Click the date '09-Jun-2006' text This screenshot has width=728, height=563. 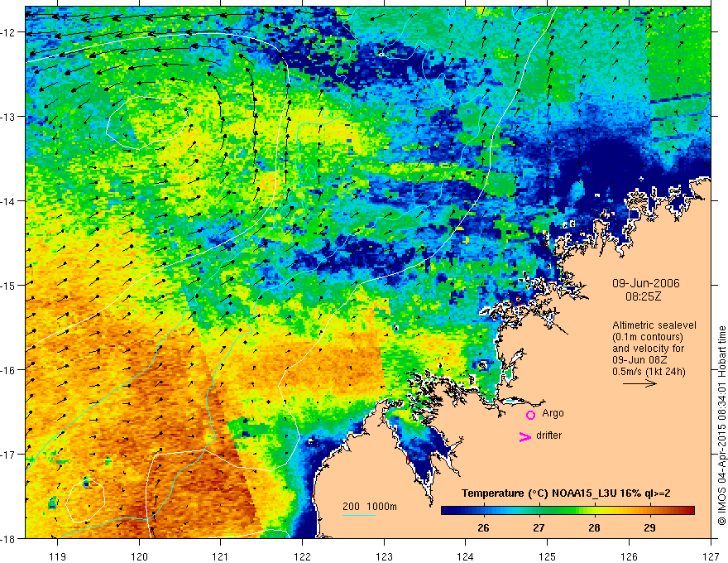(646, 283)
